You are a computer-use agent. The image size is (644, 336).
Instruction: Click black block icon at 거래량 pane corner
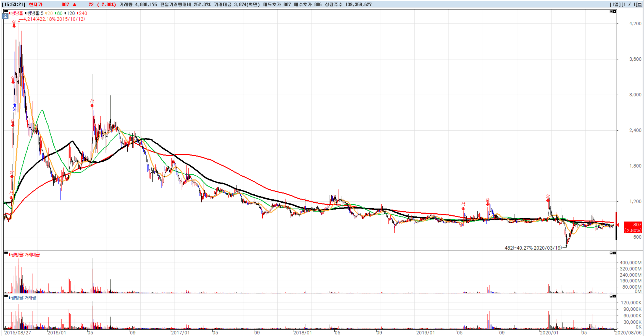(6, 296)
